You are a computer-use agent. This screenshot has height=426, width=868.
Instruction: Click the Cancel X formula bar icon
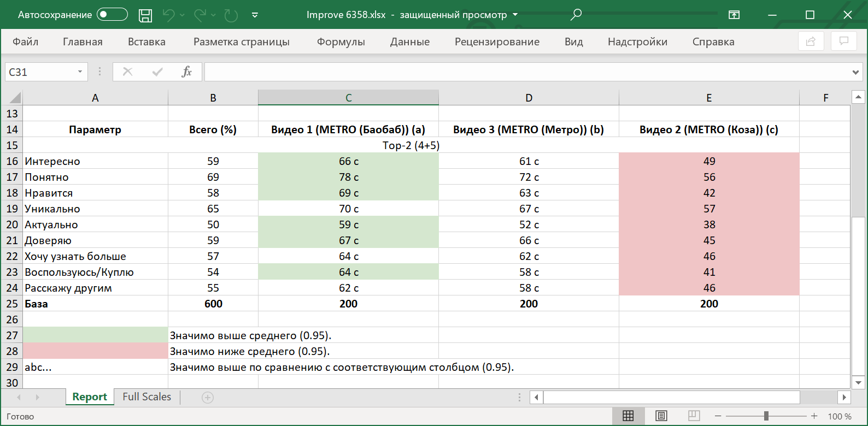coord(127,72)
